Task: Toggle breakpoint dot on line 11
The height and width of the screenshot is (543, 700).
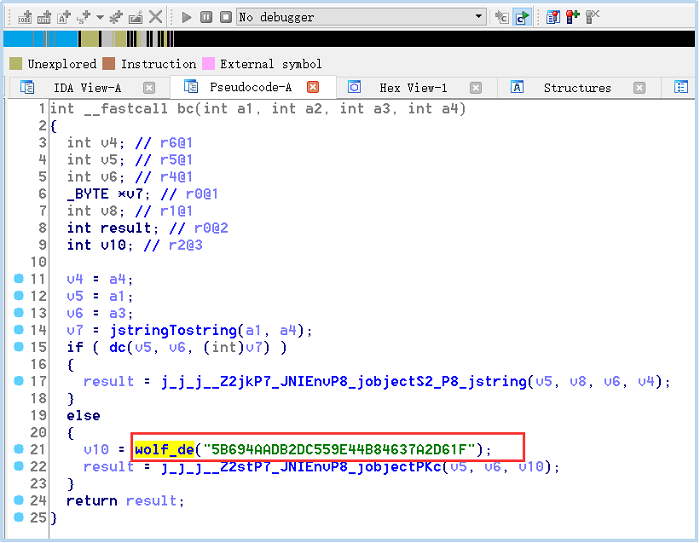Action: (18, 279)
